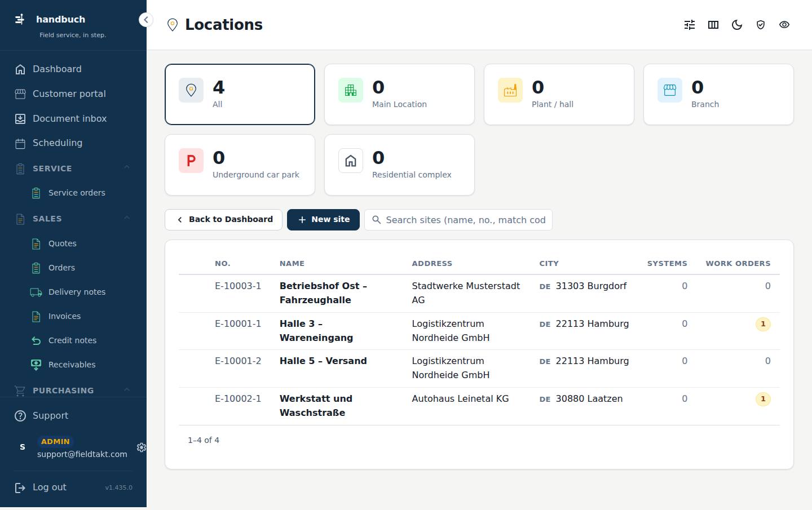Toggle dark mode moon icon

[737, 25]
